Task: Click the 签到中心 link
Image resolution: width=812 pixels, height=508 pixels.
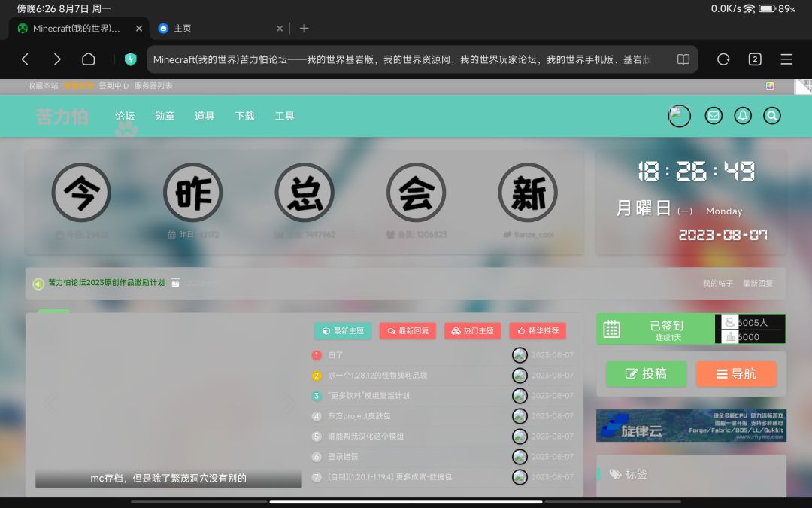Action: pyautogui.click(x=114, y=86)
